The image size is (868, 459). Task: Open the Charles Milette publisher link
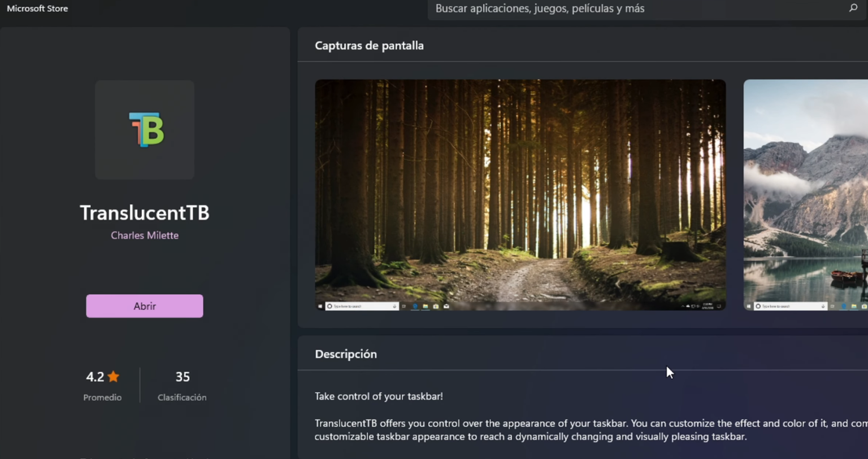coord(145,235)
